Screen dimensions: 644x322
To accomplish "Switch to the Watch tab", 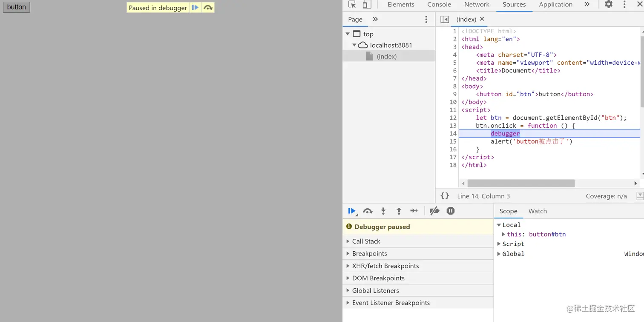I will (538, 211).
